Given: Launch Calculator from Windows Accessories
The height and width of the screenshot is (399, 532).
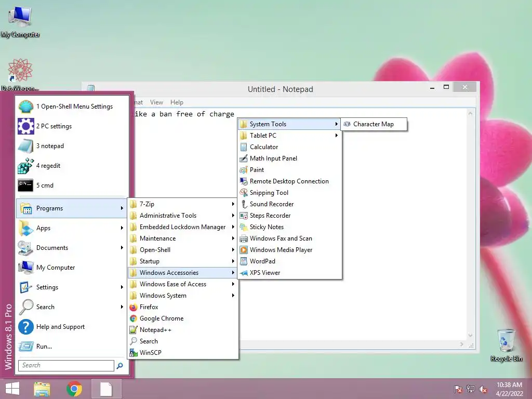Looking at the screenshot, I should pyautogui.click(x=289, y=147).
